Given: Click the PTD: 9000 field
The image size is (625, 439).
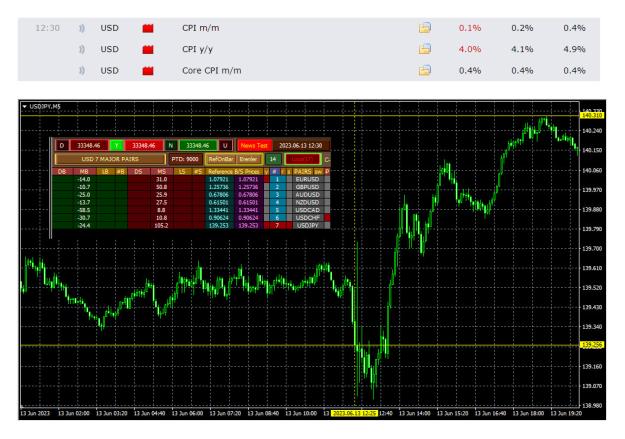Looking at the screenshot, I should 185,159.
